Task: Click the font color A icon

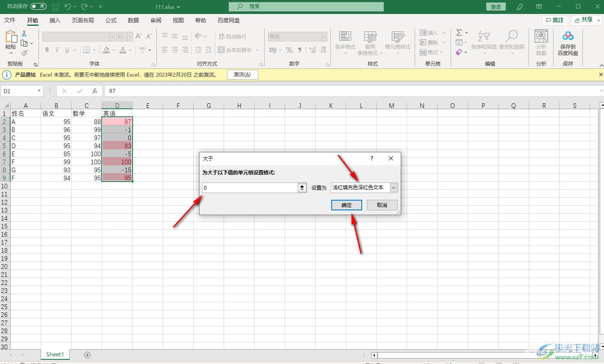Action: [123, 50]
